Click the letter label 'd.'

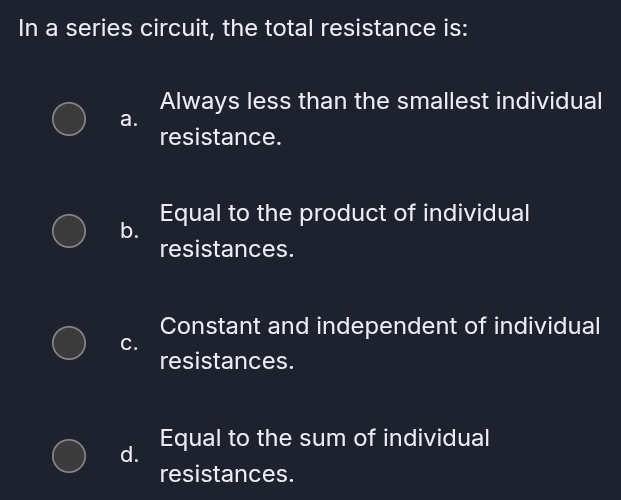(x=129, y=455)
